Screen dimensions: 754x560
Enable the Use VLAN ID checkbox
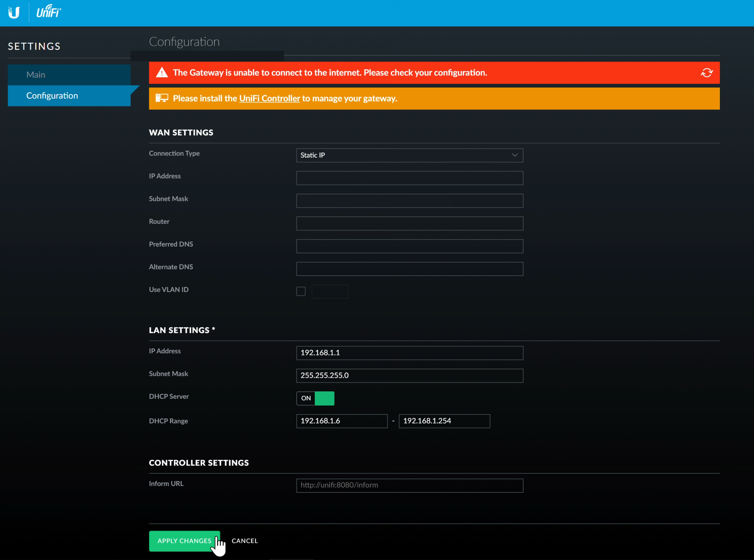pyautogui.click(x=301, y=291)
